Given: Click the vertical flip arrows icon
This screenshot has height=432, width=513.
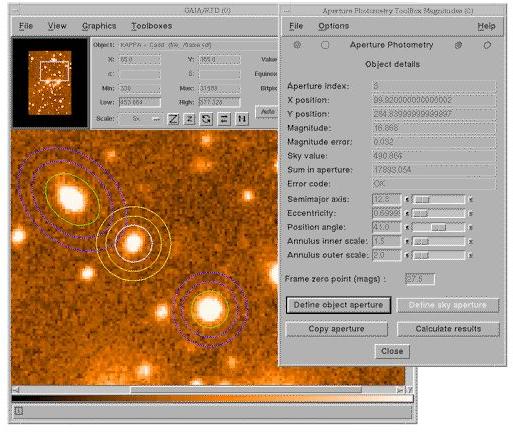Looking at the screenshot, I should point(242,119).
